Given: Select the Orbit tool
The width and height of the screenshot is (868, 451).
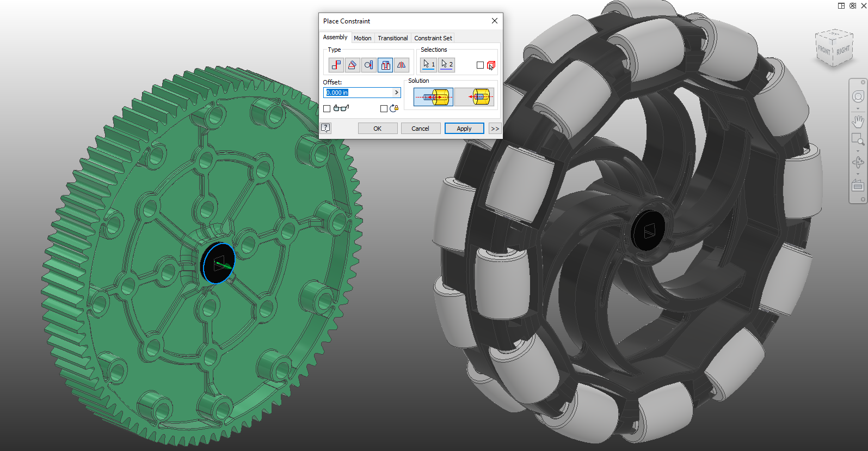Looking at the screenshot, I should tap(858, 162).
